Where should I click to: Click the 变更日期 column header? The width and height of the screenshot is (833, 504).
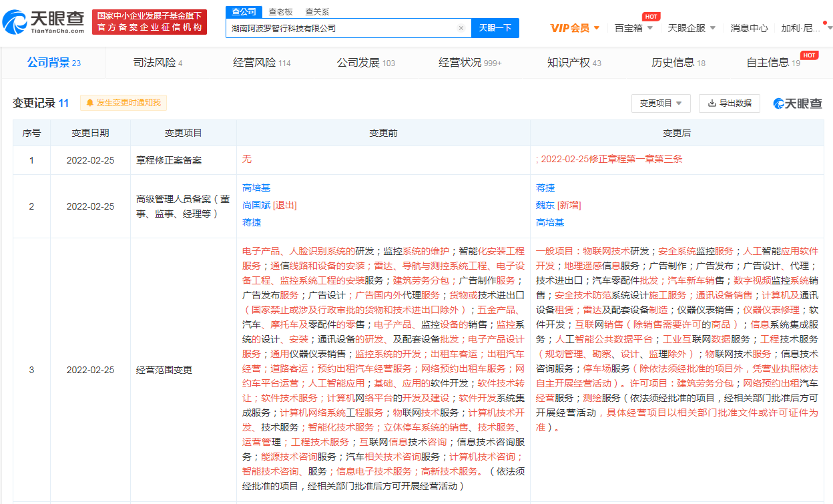pyautogui.click(x=90, y=134)
